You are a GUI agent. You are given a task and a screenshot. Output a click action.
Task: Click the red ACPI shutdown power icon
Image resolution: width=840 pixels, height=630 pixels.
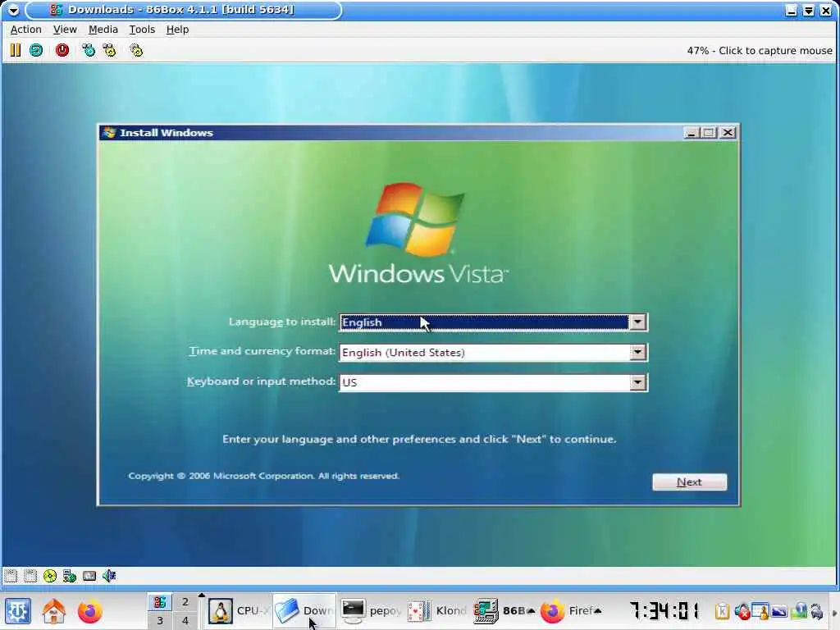point(62,50)
